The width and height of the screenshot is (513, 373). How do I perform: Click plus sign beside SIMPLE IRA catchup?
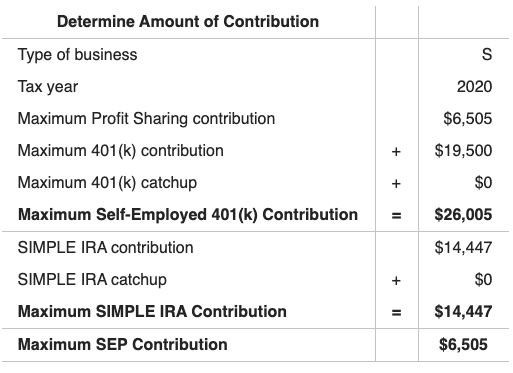[x=396, y=280]
